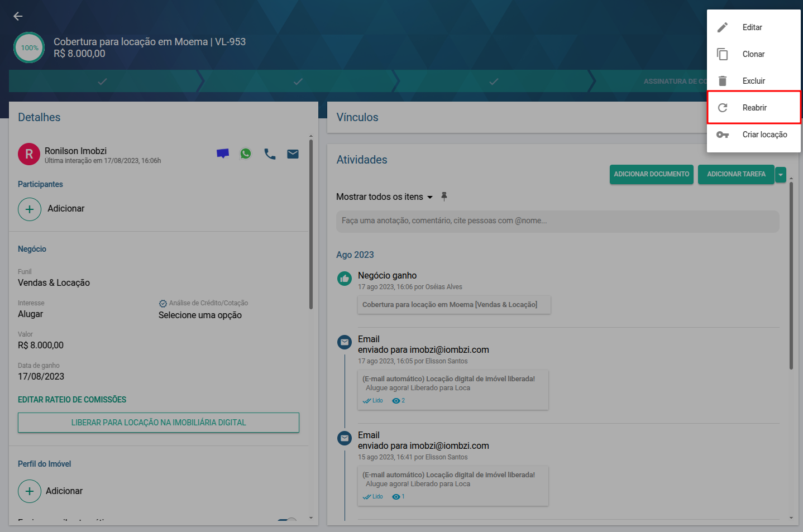Click LIBERAR PARA LOCAÇÃO NA IMOBILIÁRIA DIGITAL

coord(159,423)
